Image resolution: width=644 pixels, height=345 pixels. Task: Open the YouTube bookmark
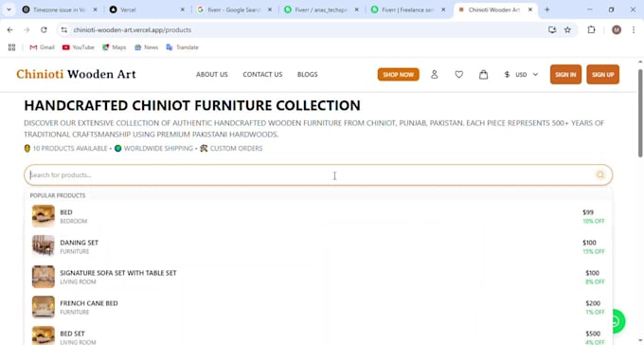(x=78, y=47)
